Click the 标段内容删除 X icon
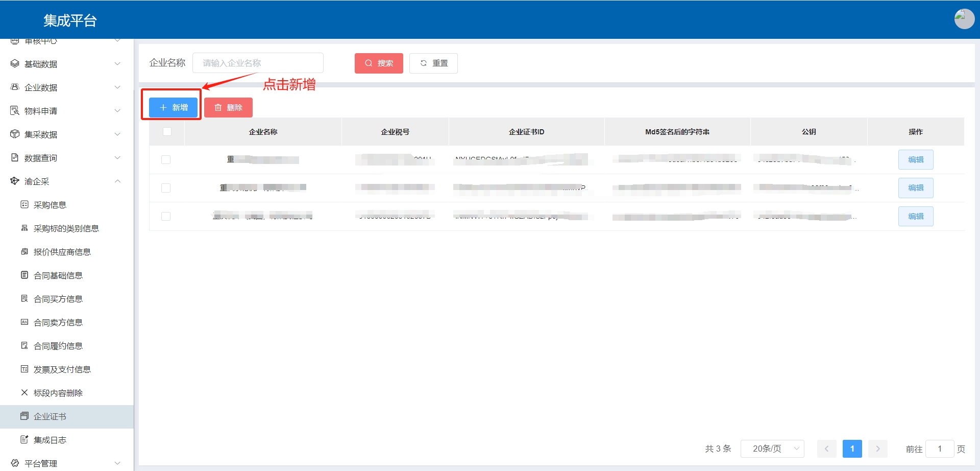The height and width of the screenshot is (471, 980). pos(24,393)
